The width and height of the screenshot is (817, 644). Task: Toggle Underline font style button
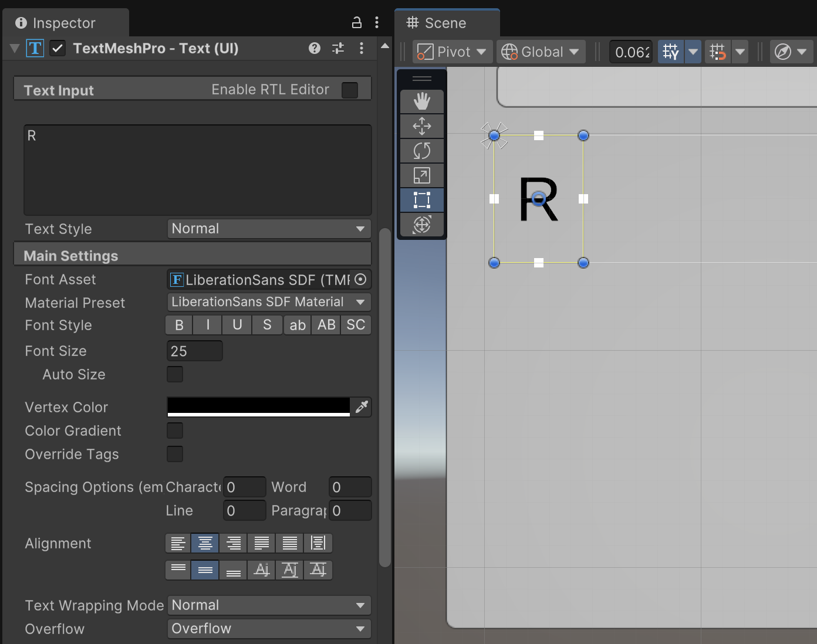[237, 325]
